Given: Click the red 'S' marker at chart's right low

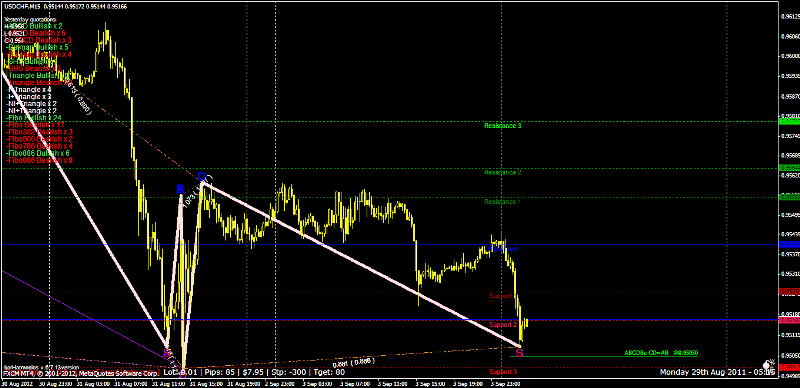Looking at the screenshot, I should point(519,352).
